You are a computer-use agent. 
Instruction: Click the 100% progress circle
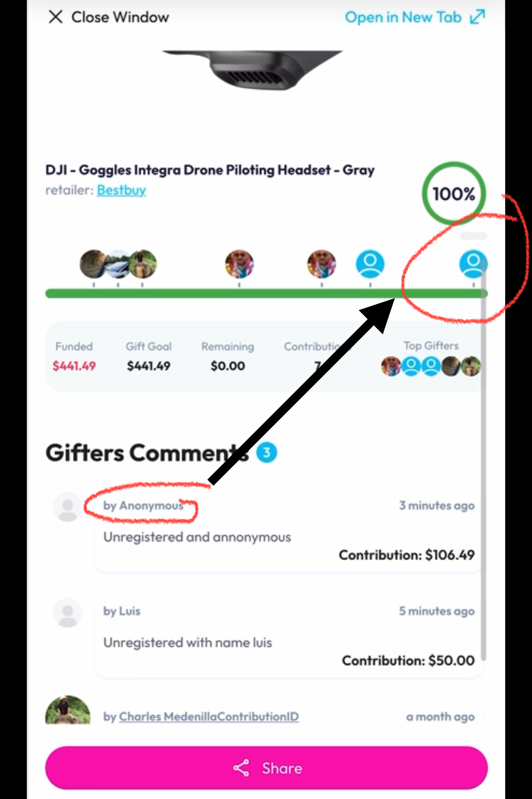tap(454, 193)
